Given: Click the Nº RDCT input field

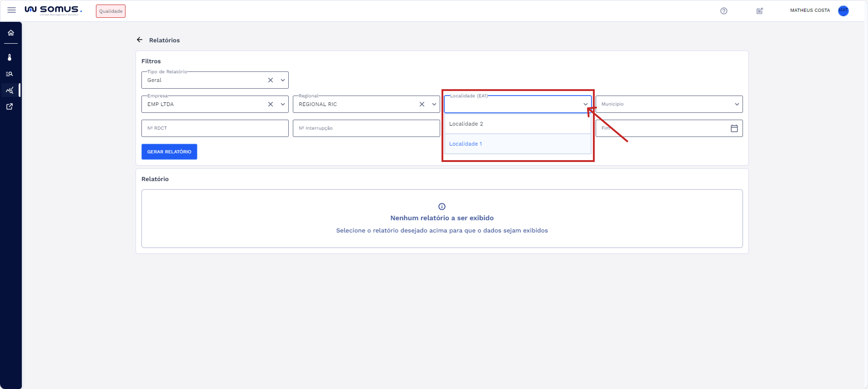Looking at the screenshot, I should coord(215,129).
